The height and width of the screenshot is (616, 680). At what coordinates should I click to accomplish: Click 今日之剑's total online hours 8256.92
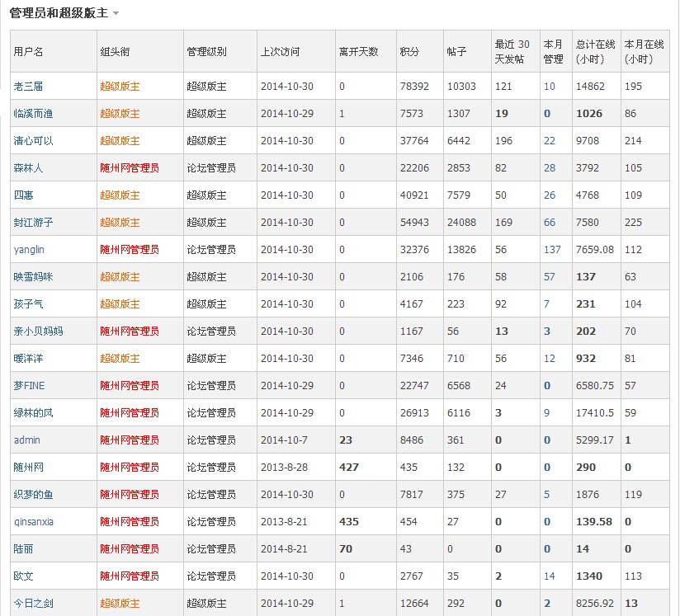594,604
